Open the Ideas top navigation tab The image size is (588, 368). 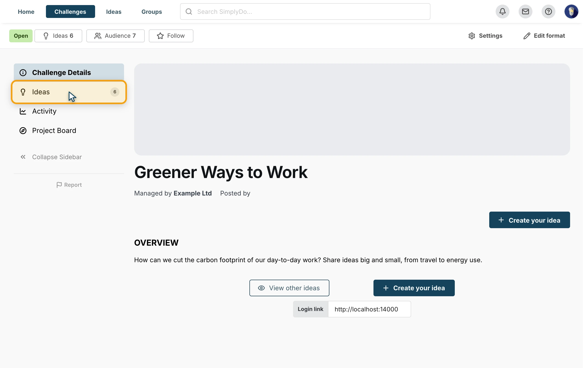pos(114,11)
